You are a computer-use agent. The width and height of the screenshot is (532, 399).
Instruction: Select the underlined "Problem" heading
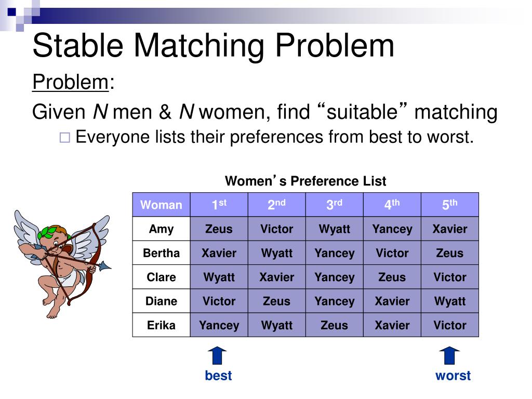click(x=70, y=82)
